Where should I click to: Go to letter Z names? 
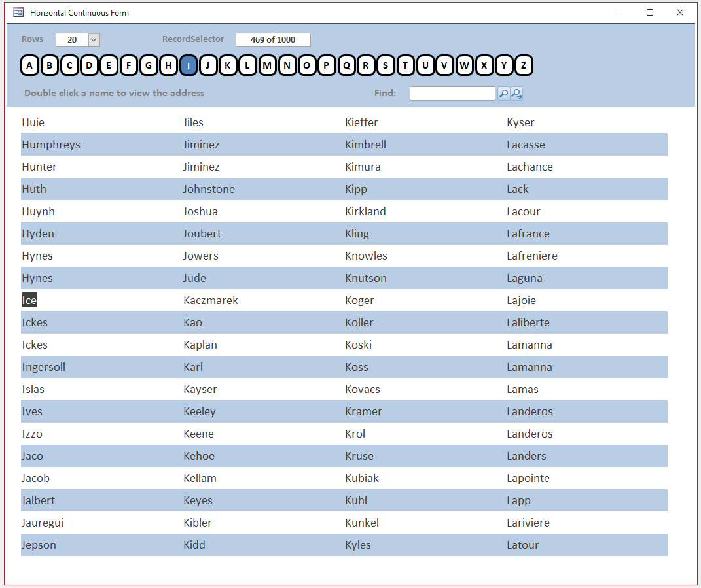click(524, 65)
